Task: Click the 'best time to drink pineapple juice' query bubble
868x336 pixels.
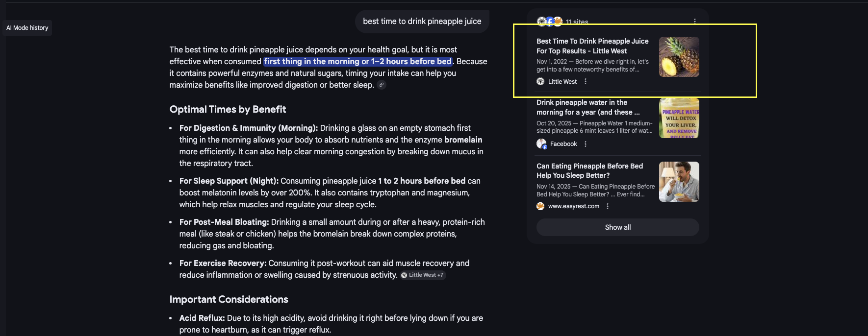Action: click(422, 22)
